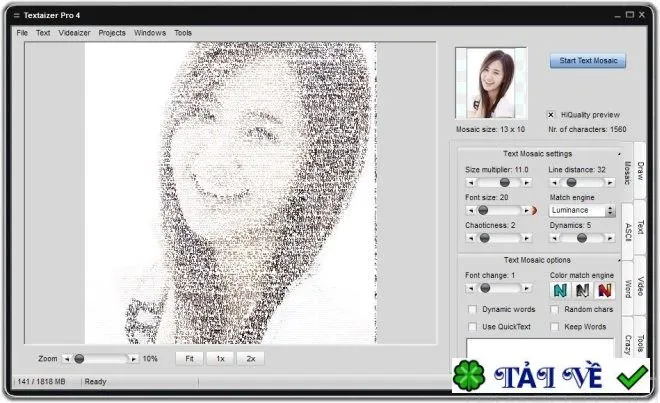This screenshot has width=660, height=403.
Task: Click the 'Mosaic size: 13 x 10' label
Action: tap(490, 129)
